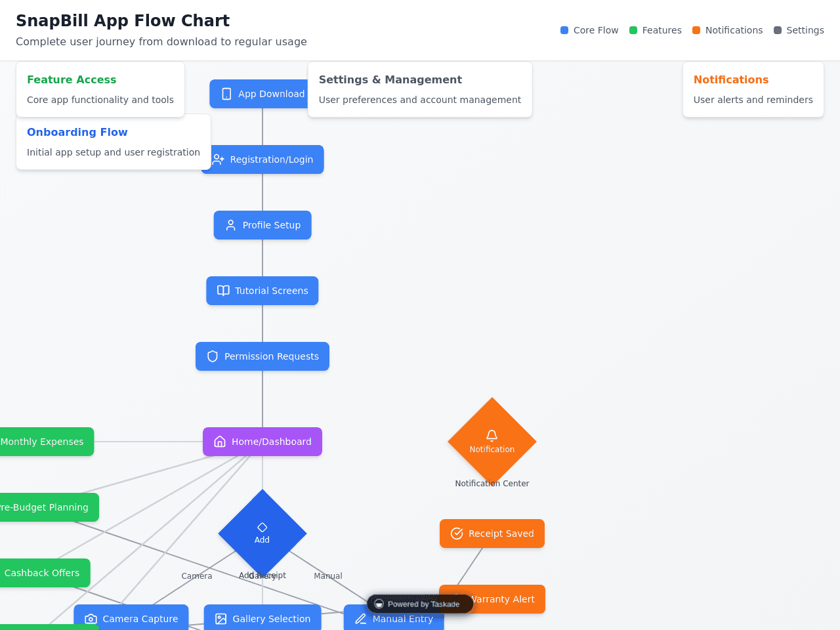Screen dimensions: 840x630
Task: Select the Camera Capture node label
Action: [140, 619]
